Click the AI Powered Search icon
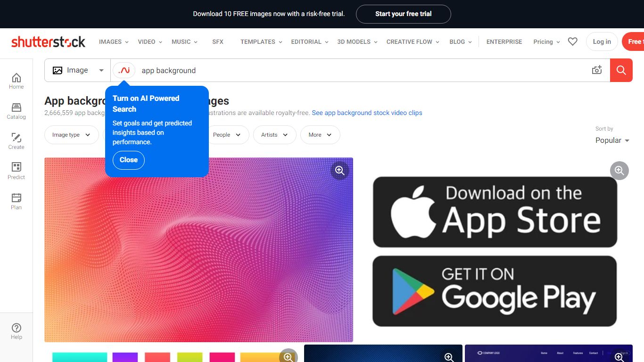The image size is (644, 362). tap(124, 70)
